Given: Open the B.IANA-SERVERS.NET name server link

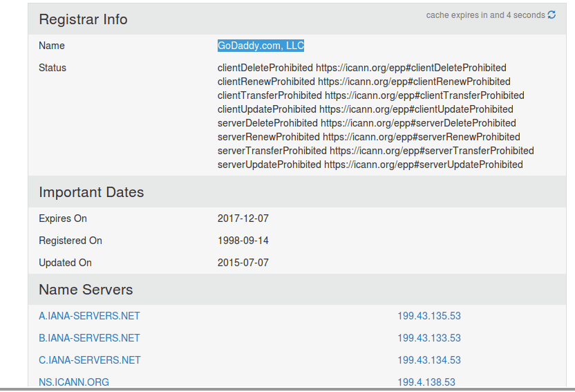Looking at the screenshot, I should coord(89,338).
